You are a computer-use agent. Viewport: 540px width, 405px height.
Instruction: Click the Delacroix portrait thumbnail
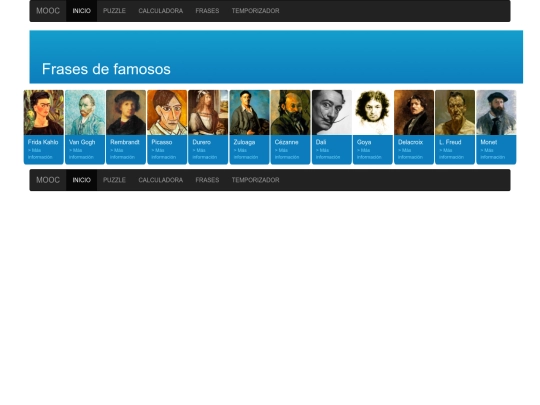(414, 112)
